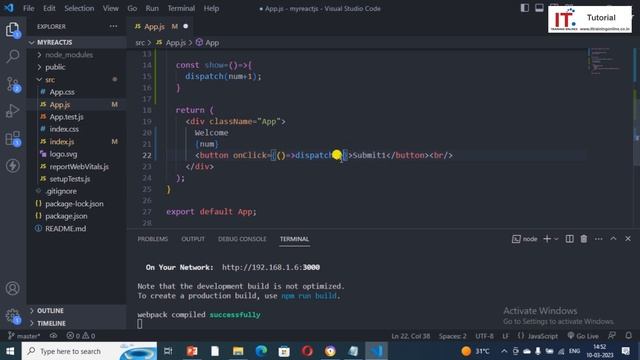The width and height of the screenshot is (640, 360).
Task: Open setupTests.js in the explorer
Action: tap(77, 179)
